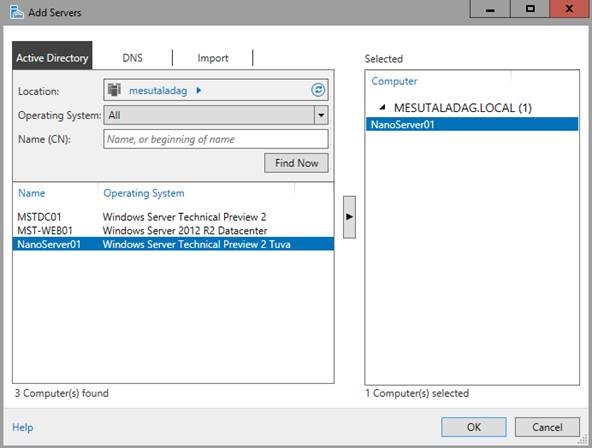
Task: Click the domain icon beside mesutaladag
Action: coord(114,90)
